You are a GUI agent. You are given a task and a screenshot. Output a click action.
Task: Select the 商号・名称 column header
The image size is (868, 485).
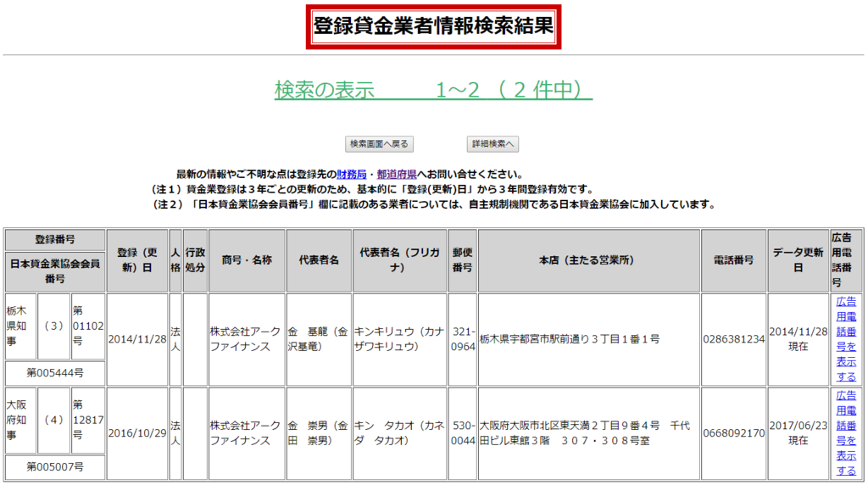[x=247, y=260]
